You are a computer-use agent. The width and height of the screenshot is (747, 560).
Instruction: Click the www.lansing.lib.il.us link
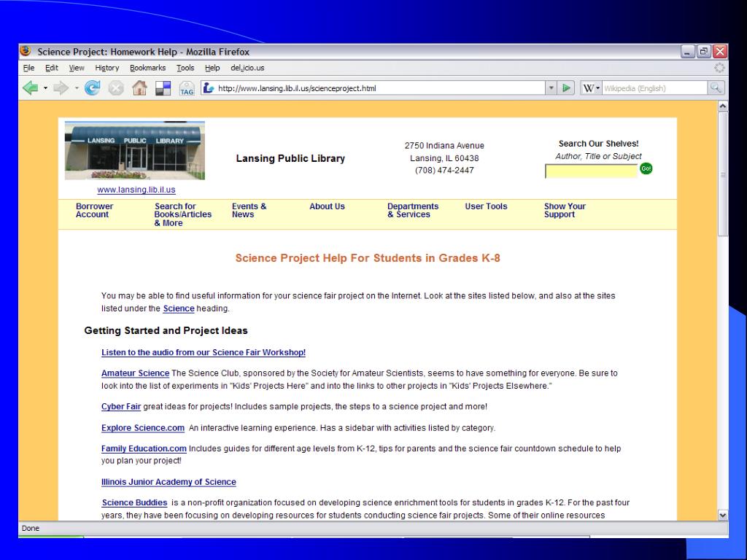point(136,190)
